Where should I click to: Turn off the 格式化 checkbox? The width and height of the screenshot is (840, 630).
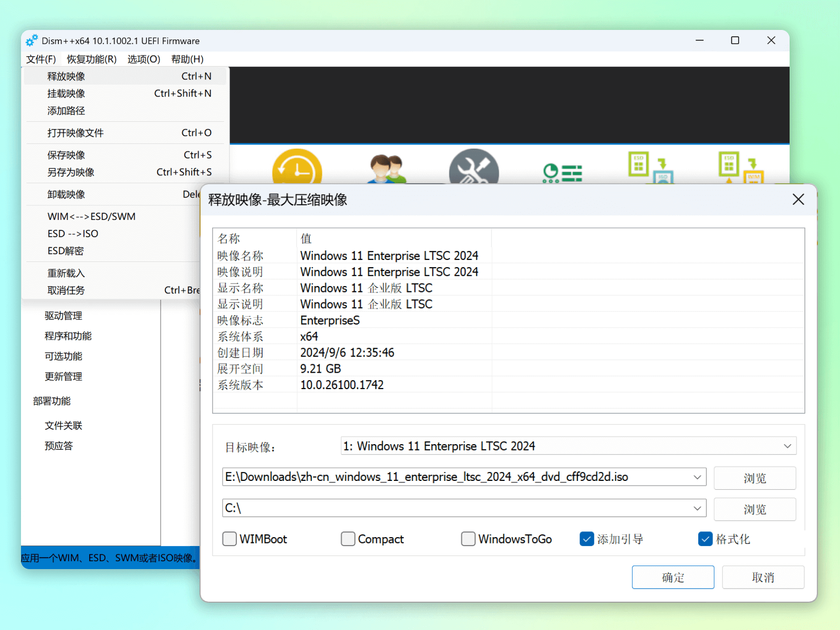[705, 539]
